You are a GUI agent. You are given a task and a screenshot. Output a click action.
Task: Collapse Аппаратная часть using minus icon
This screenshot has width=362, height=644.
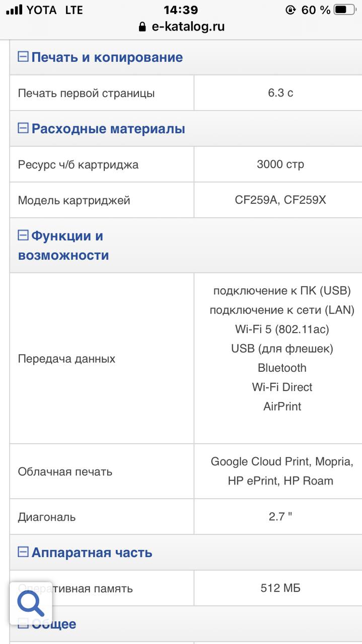coord(23,552)
